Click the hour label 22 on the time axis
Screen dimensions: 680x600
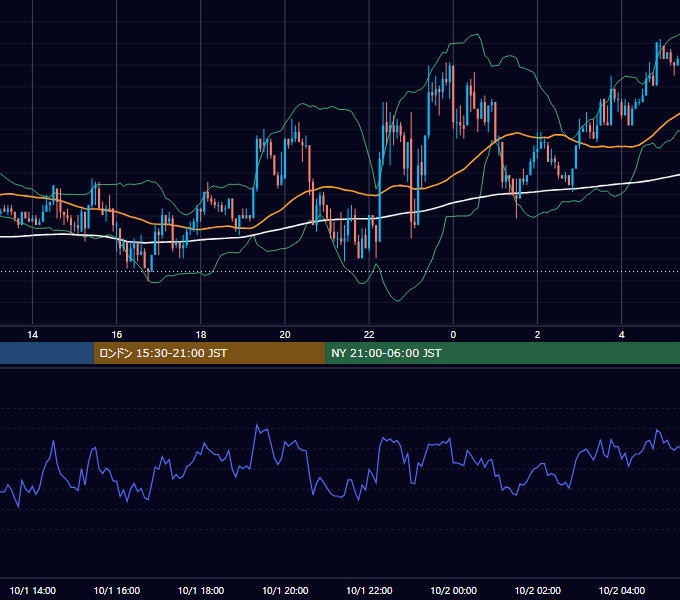point(369,335)
